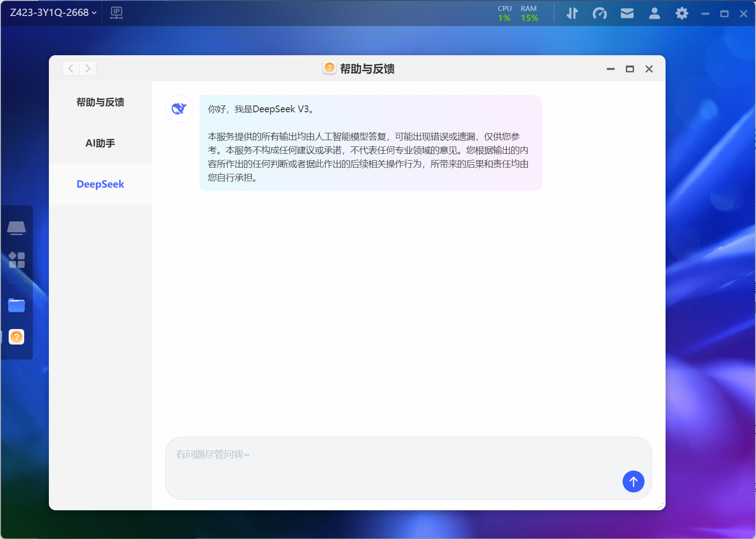The height and width of the screenshot is (539, 756).
Task: Go forward with the right chevron button
Action: point(88,68)
